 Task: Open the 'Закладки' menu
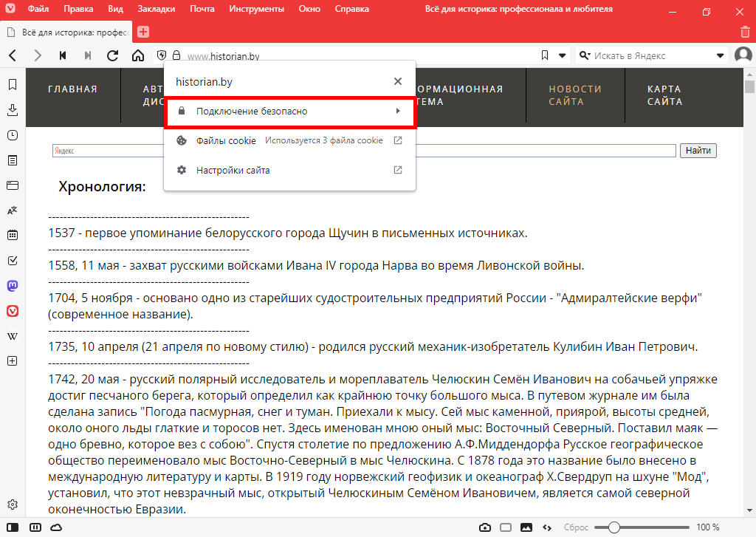click(157, 10)
